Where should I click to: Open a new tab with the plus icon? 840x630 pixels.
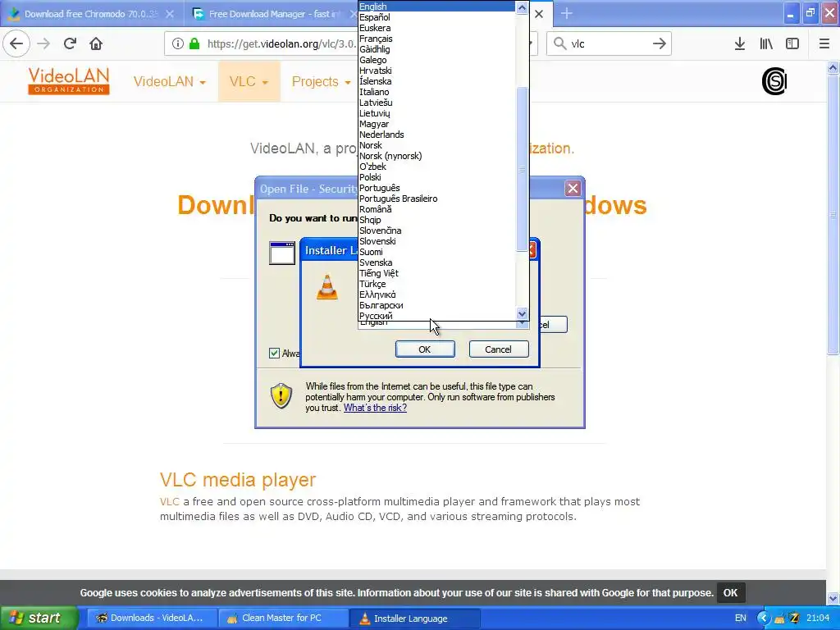click(x=566, y=13)
